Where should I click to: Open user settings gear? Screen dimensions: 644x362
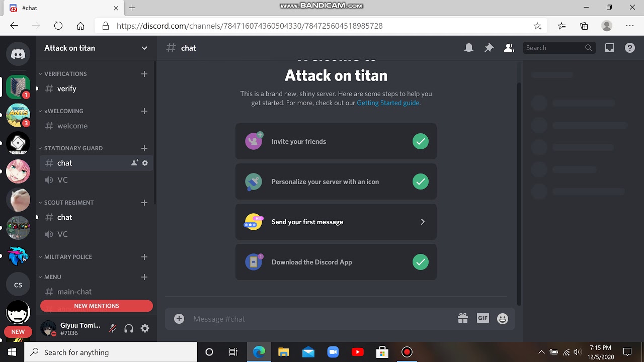[145, 328]
